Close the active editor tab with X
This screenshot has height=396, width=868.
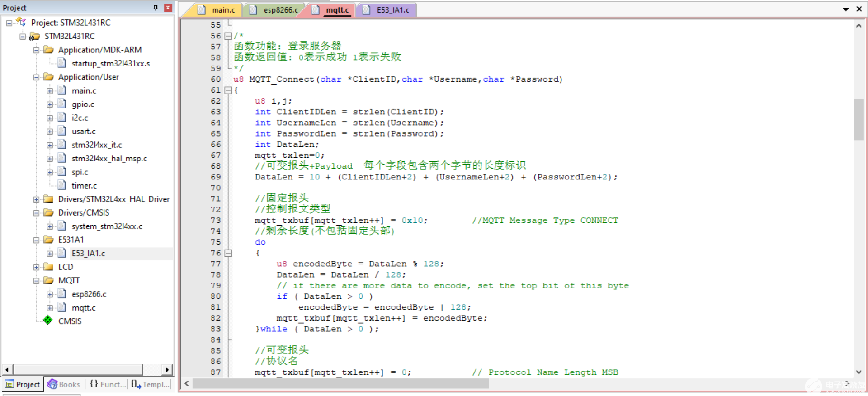[859, 9]
